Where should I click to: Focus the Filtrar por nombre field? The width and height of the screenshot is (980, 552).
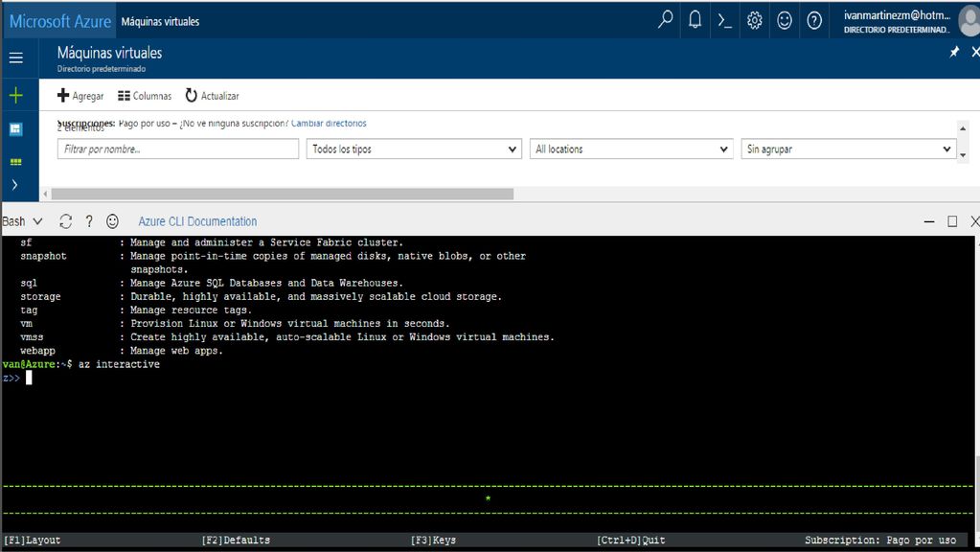click(x=178, y=149)
